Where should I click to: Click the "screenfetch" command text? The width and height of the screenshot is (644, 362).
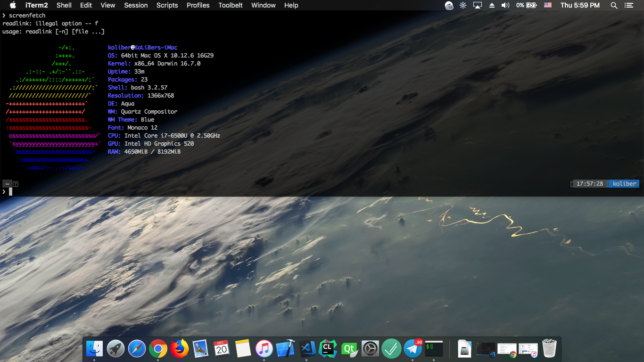(27, 15)
